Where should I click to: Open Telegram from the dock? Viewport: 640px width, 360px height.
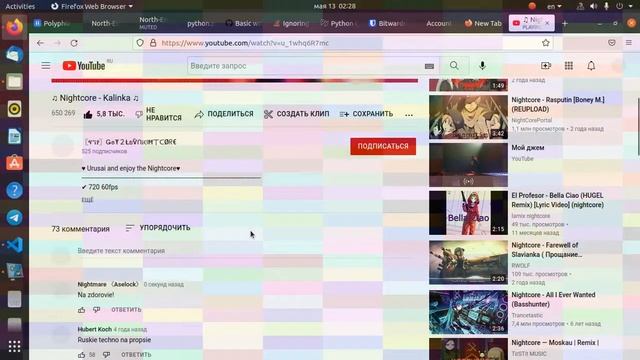14,217
